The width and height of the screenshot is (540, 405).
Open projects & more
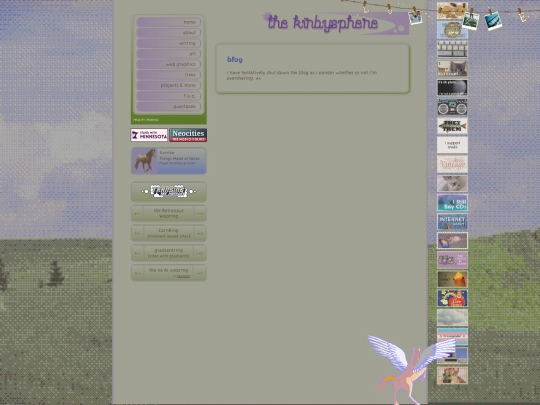click(x=169, y=85)
